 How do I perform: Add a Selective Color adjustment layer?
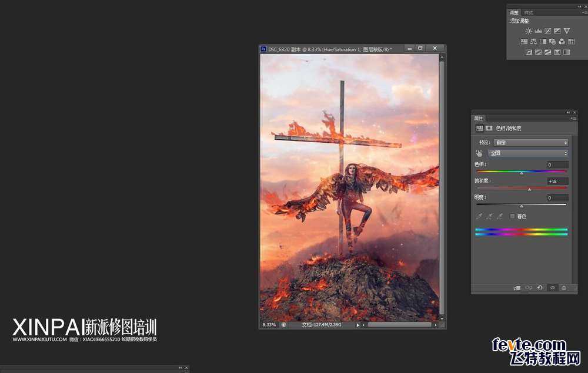[557, 52]
